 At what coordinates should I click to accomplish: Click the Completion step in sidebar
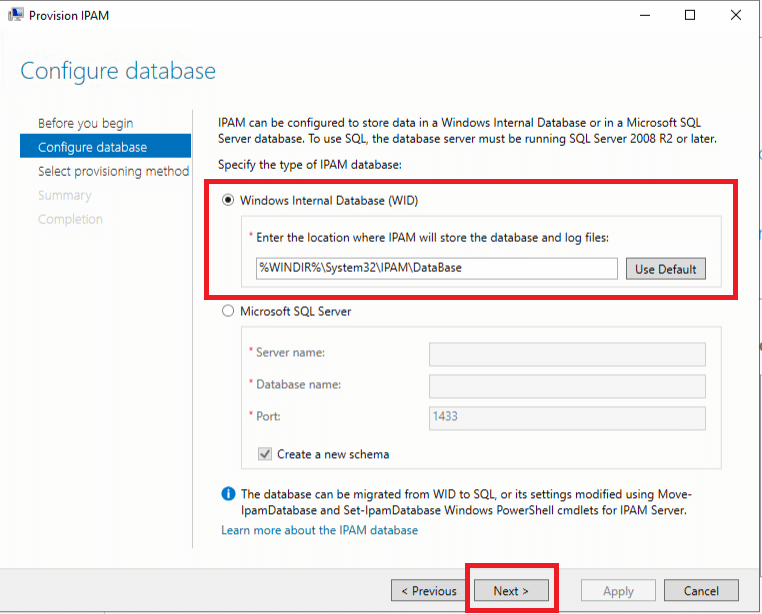point(70,219)
